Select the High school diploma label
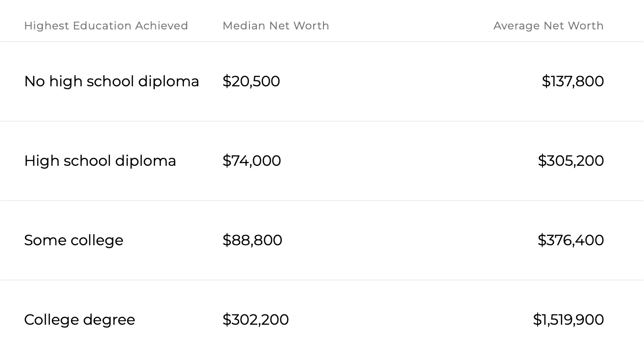644x362 pixels. pyautogui.click(x=100, y=161)
